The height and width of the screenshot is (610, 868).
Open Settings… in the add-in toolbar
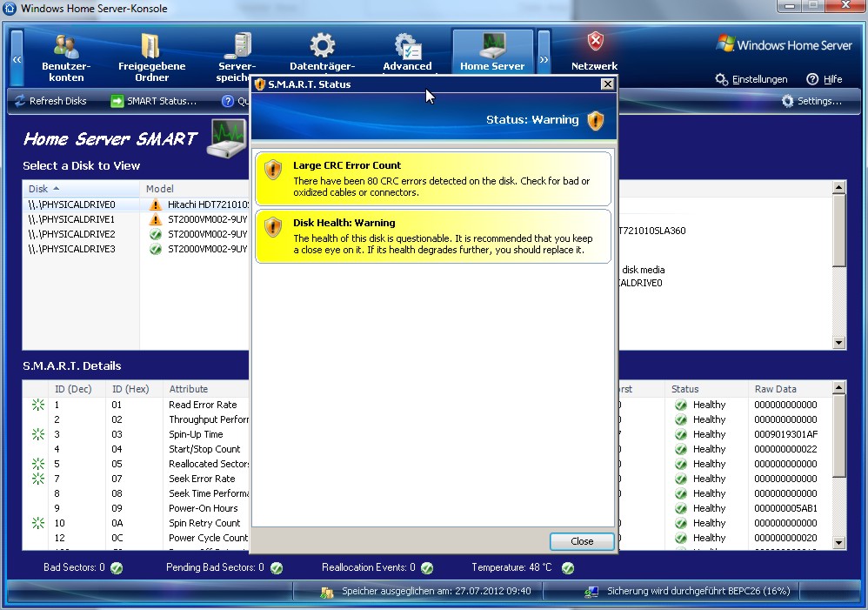coord(811,101)
